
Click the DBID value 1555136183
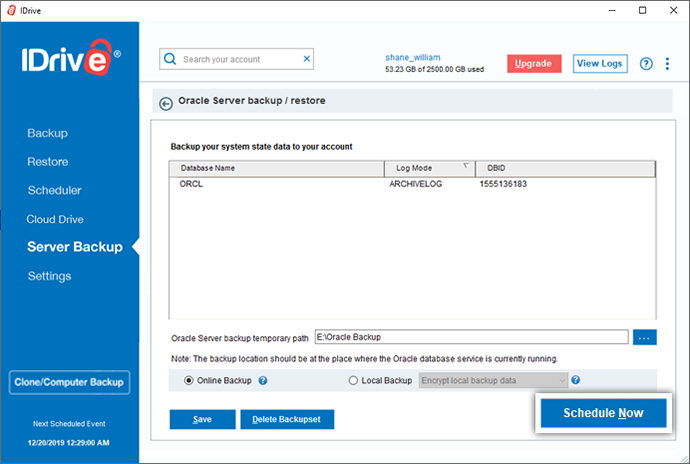pos(503,184)
